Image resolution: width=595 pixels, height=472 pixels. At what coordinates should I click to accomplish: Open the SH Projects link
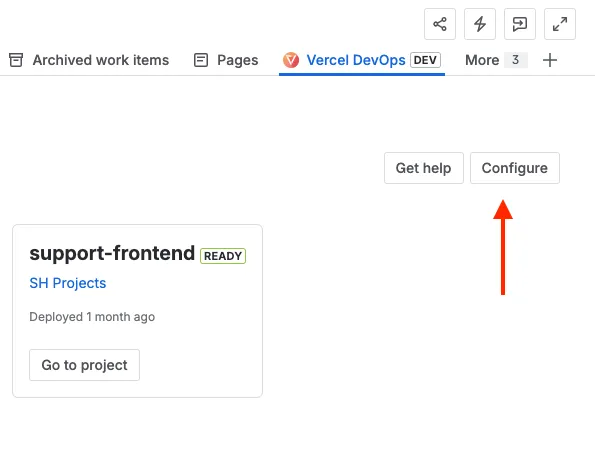click(x=68, y=283)
